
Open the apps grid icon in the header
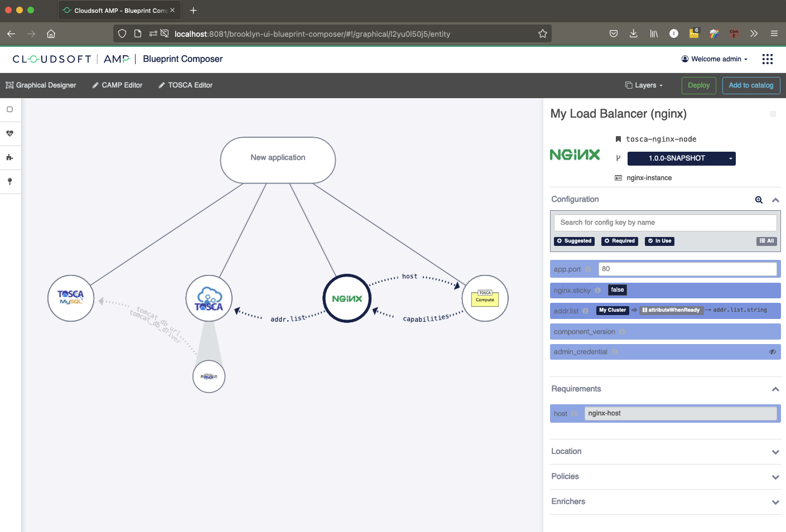768,59
